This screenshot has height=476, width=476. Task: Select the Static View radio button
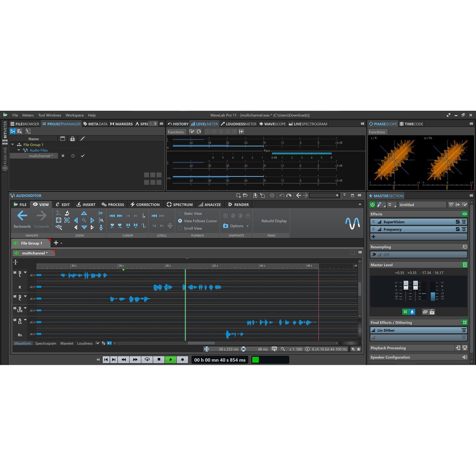[180, 214]
